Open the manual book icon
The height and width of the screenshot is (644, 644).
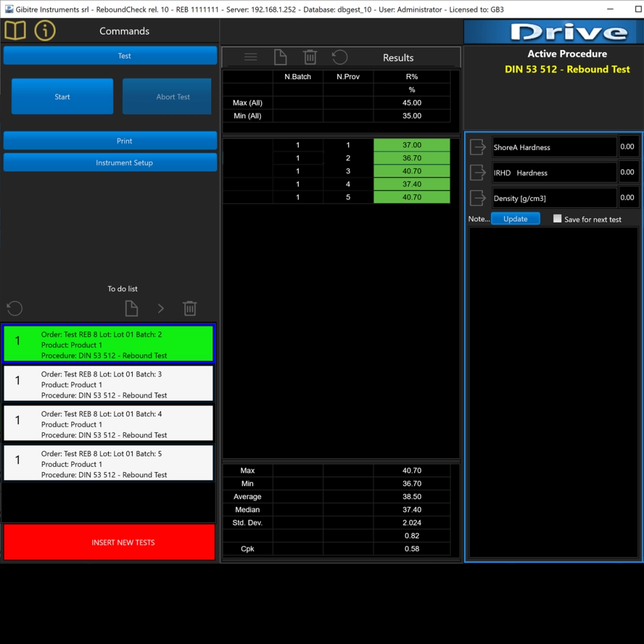pyautogui.click(x=15, y=30)
